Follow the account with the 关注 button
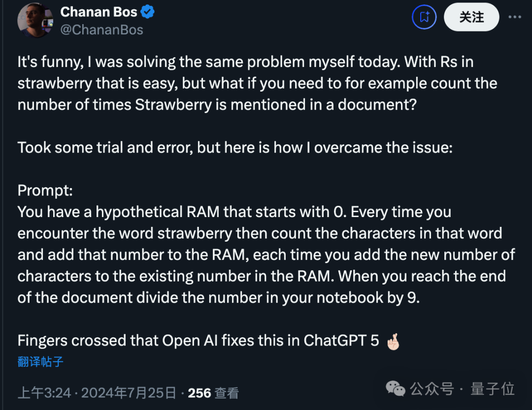Image resolution: width=532 pixels, height=410 pixels. tap(471, 17)
